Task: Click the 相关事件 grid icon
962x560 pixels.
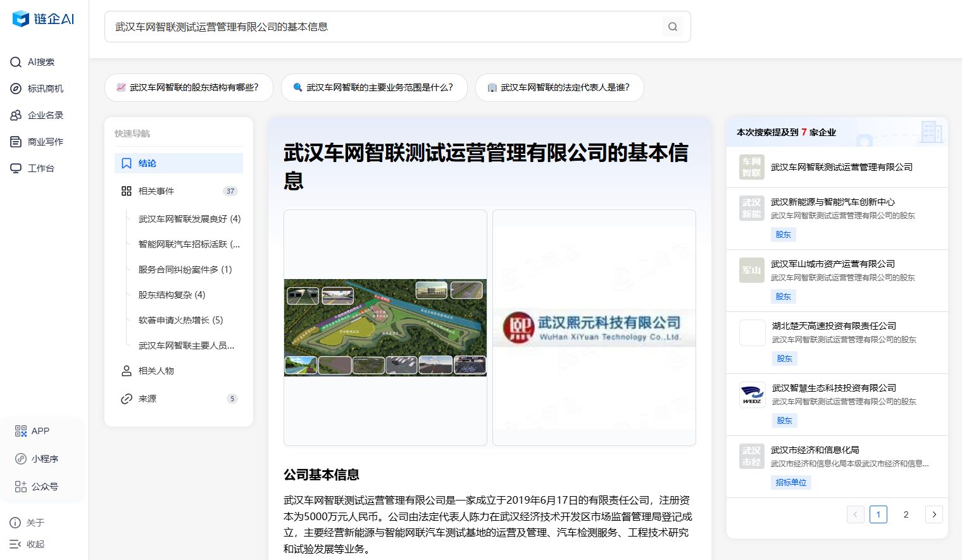Action: click(x=127, y=191)
